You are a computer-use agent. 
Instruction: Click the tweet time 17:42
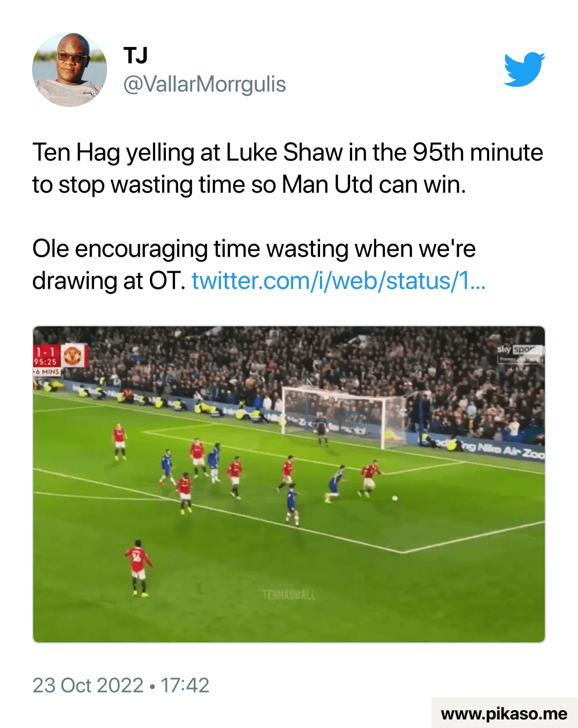[x=185, y=685]
